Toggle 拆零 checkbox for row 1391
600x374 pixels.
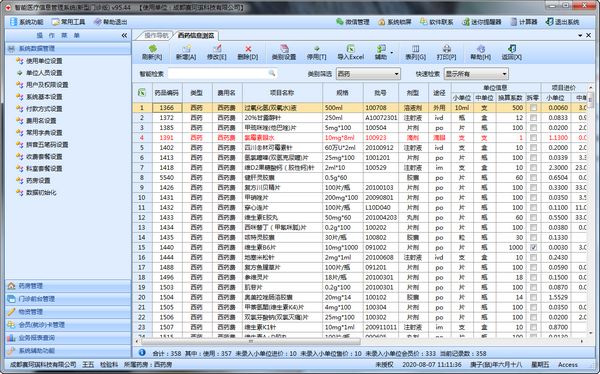coord(533,138)
